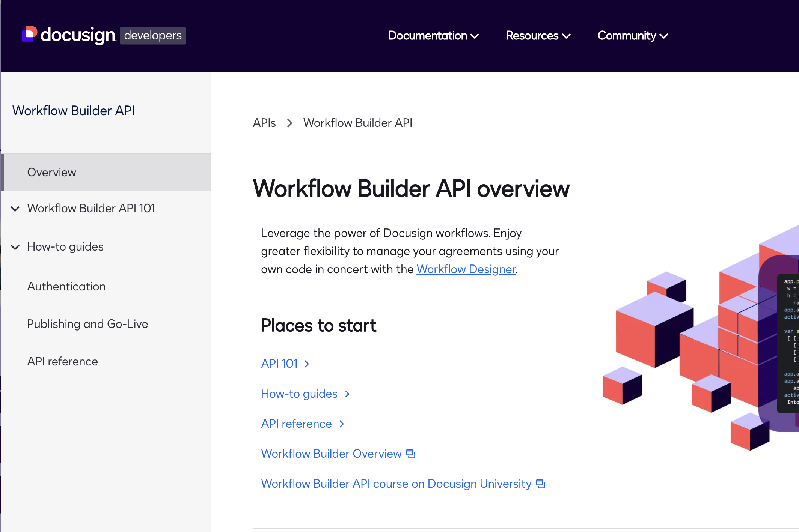
Task: Open the How-to guides content link
Action: (x=299, y=394)
